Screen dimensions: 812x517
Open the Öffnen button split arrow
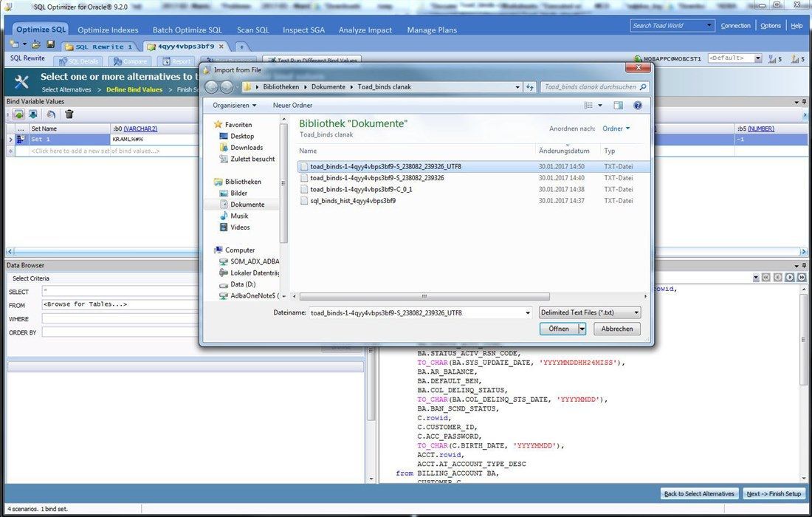[x=582, y=329]
